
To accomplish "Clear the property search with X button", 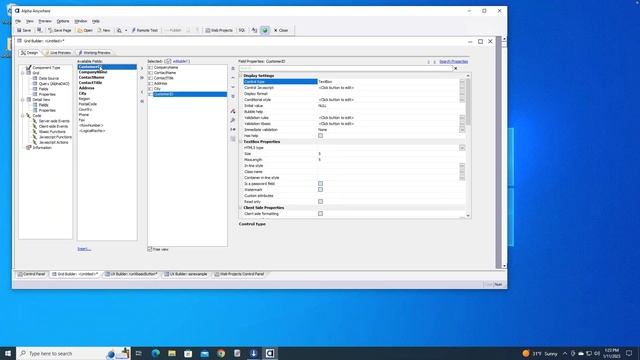I will click(x=456, y=68).
